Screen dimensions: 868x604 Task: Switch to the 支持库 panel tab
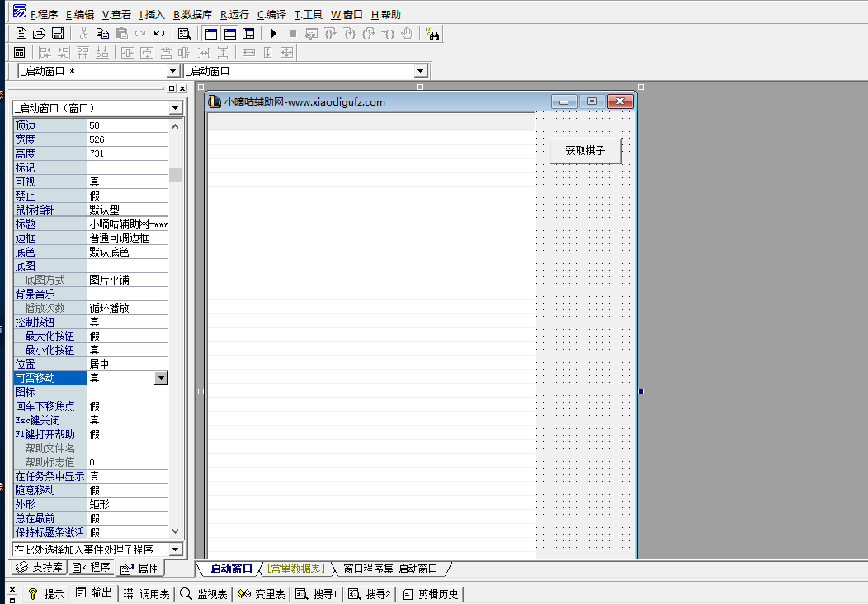40,568
